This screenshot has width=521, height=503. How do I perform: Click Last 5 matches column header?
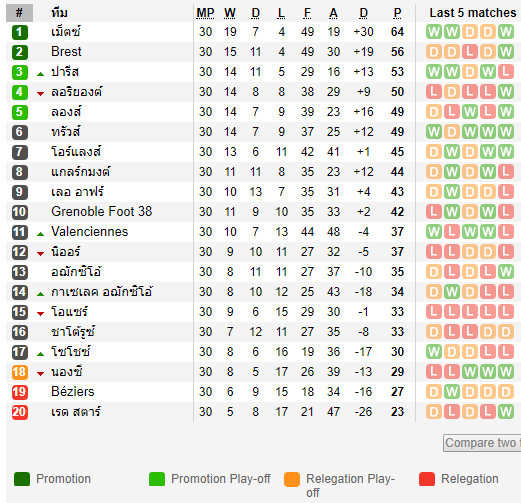pos(473,13)
